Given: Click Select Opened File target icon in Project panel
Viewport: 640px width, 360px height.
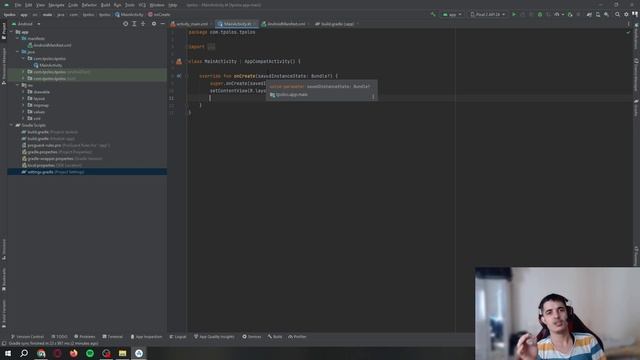Looking at the screenshot, I should pyautogui.click(x=125, y=24).
